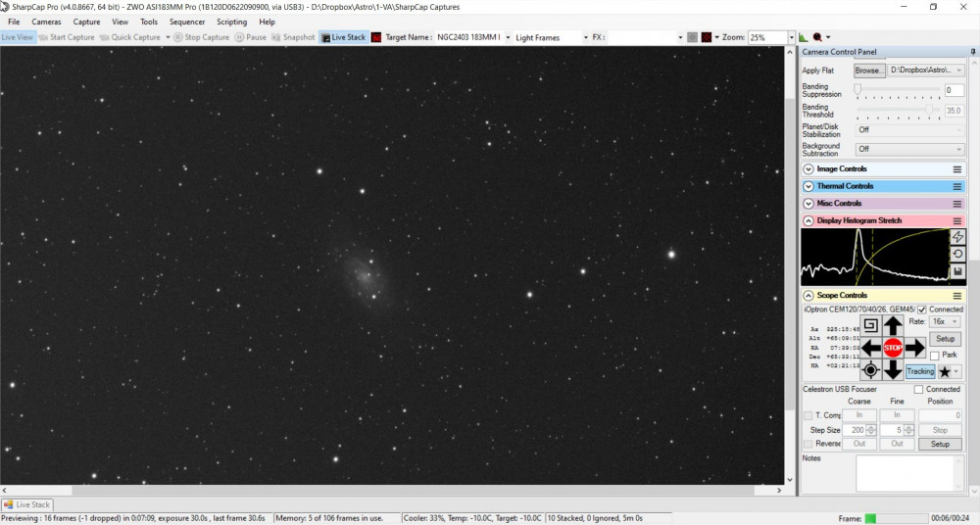Image resolution: width=980 pixels, height=525 pixels.
Task: Open the Background Subtraction dropdown
Action: [910, 150]
